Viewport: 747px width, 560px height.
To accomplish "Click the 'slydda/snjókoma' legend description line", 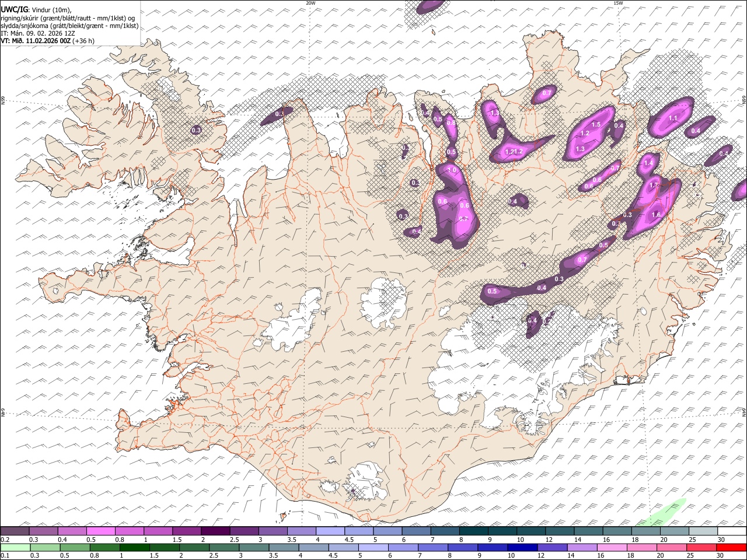I will (69, 26).
